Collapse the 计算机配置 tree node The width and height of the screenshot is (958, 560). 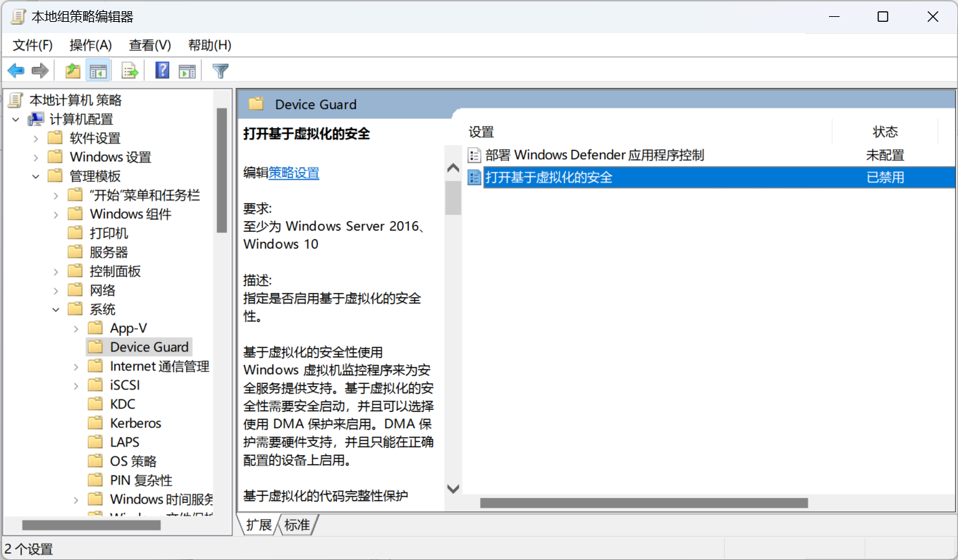(x=16, y=120)
